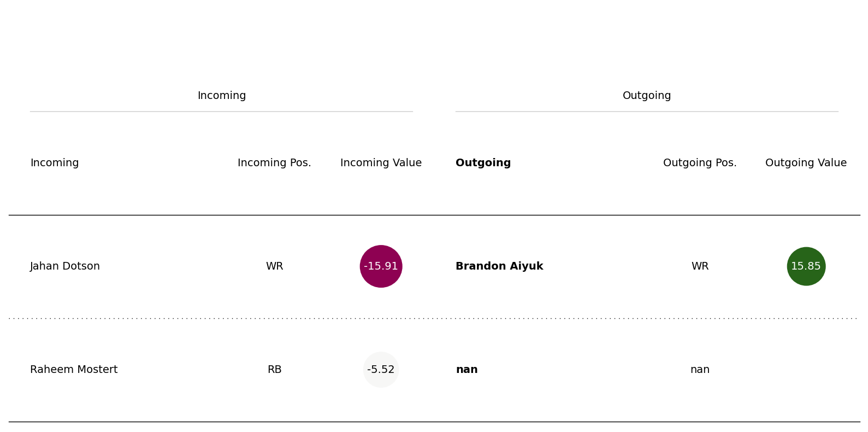Click the WR position for Brandon Aiyuk

click(x=700, y=266)
